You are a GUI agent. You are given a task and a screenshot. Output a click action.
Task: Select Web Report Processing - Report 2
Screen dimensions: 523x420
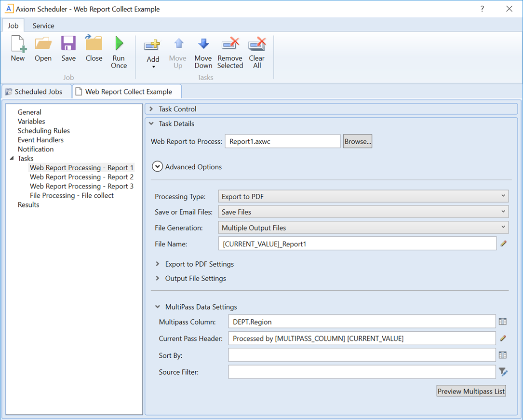[81, 176]
